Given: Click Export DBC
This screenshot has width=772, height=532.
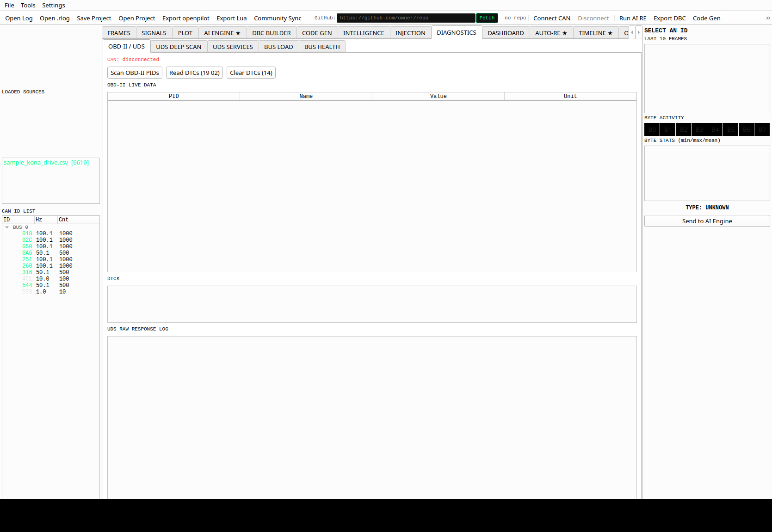Looking at the screenshot, I should (670, 18).
